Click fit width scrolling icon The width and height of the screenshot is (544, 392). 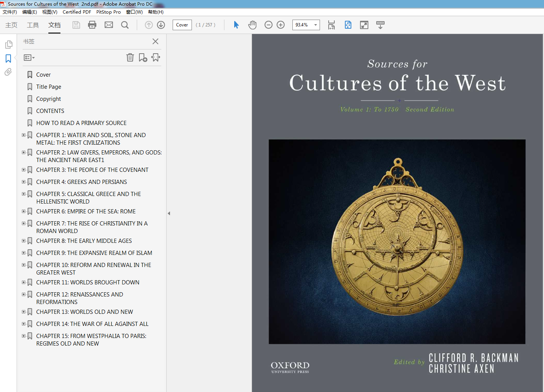pyautogui.click(x=331, y=25)
